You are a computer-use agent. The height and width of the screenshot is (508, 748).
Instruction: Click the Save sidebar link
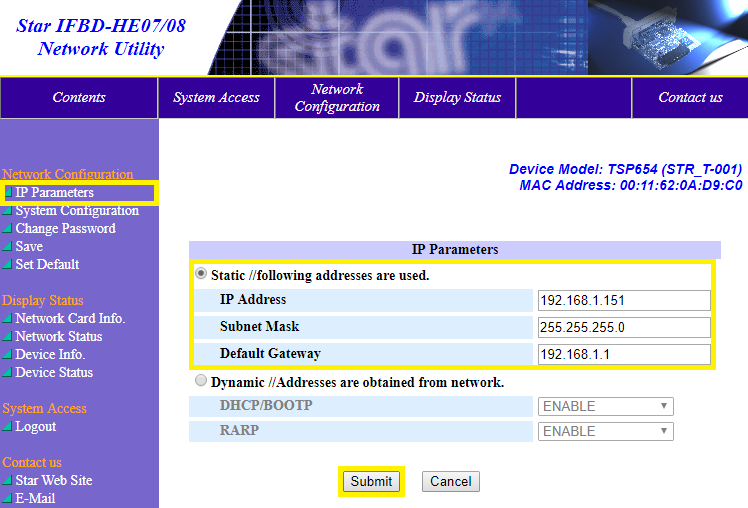pyautogui.click(x=29, y=247)
